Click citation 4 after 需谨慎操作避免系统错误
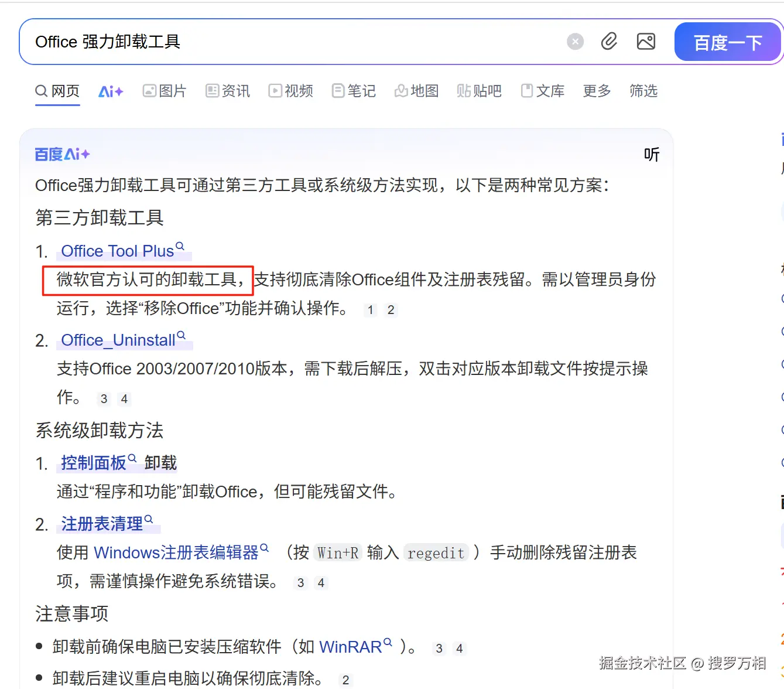Viewport: 784px width, 689px height. [x=321, y=583]
